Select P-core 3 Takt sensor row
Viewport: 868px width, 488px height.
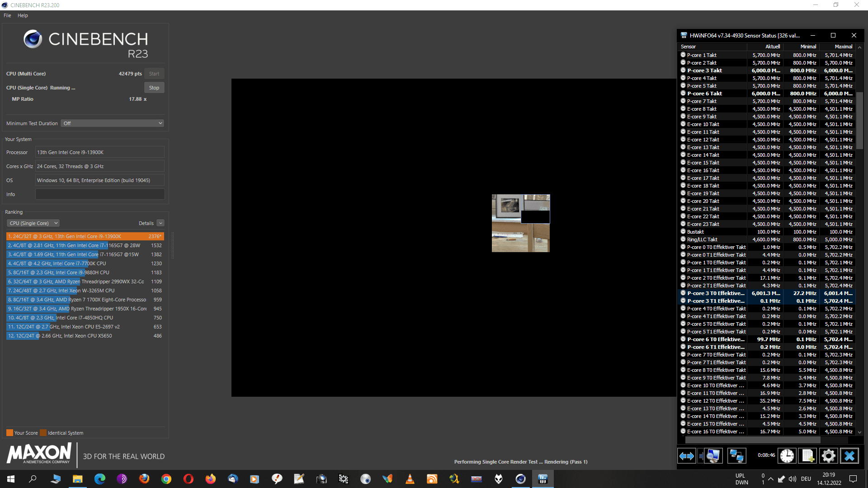767,70
